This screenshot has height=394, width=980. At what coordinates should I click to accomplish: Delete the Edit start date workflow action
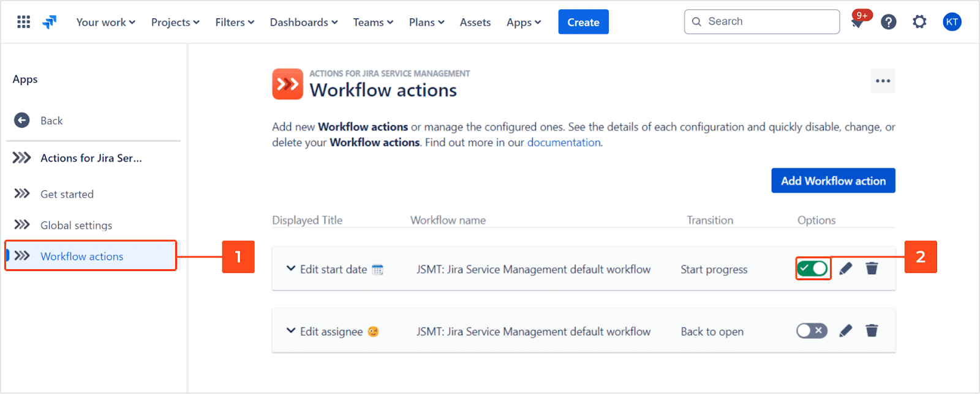[872, 268]
